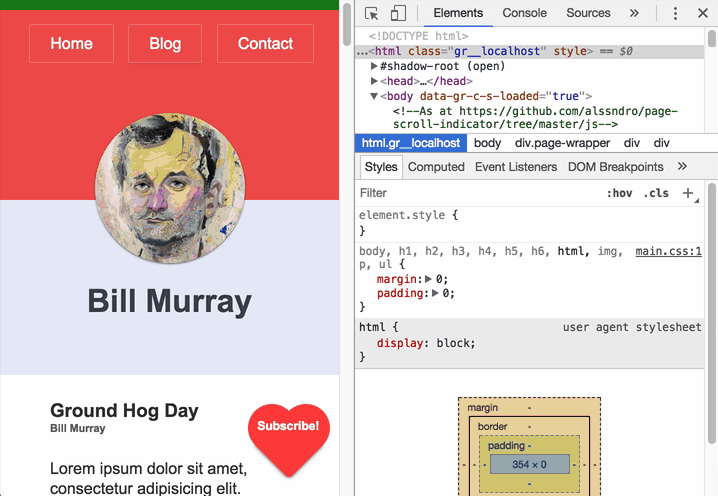Open the main.css:1 source link
718x496 pixels.
coord(668,251)
